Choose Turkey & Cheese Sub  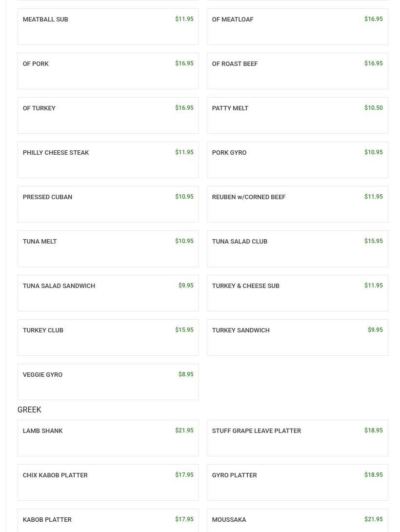pyautogui.click(x=297, y=293)
